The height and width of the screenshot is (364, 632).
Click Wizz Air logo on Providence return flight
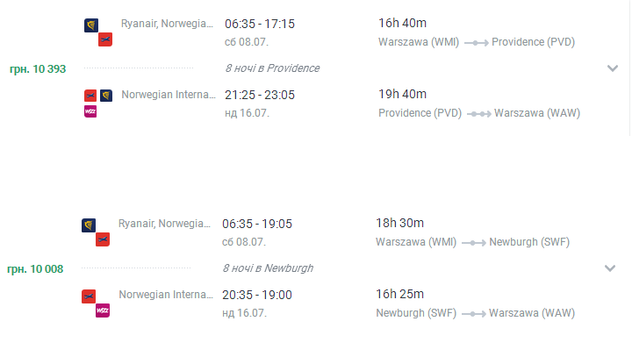[x=90, y=111]
